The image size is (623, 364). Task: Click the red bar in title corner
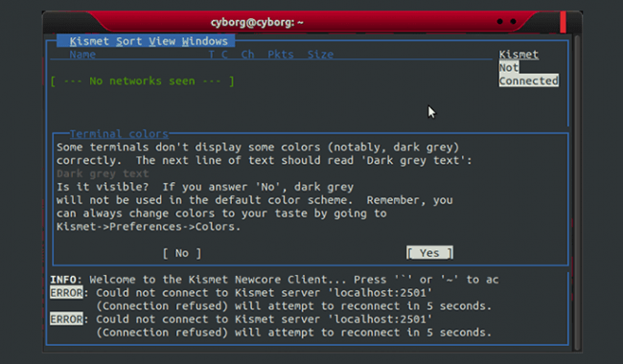(563, 22)
